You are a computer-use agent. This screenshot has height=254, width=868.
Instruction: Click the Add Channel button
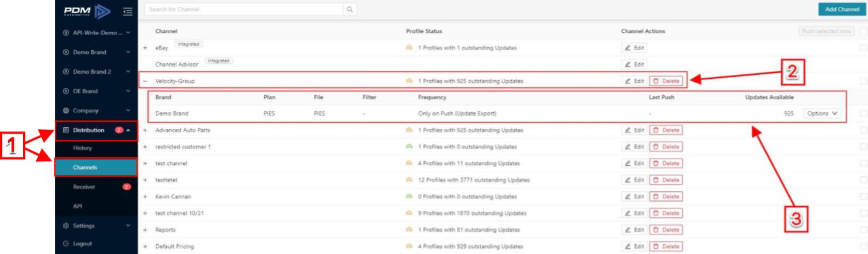(842, 9)
